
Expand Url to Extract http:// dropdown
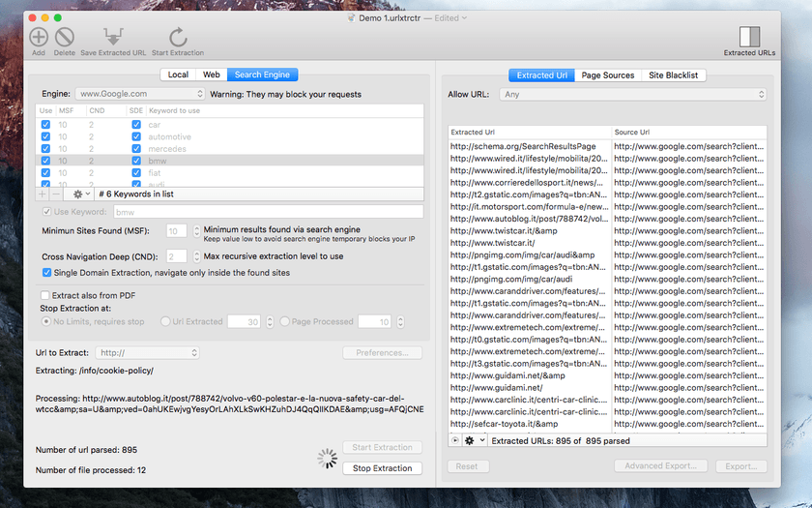148,352
